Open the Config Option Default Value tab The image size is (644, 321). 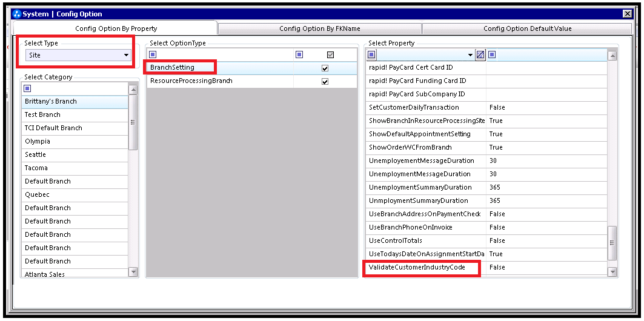(x=527, y=28)
